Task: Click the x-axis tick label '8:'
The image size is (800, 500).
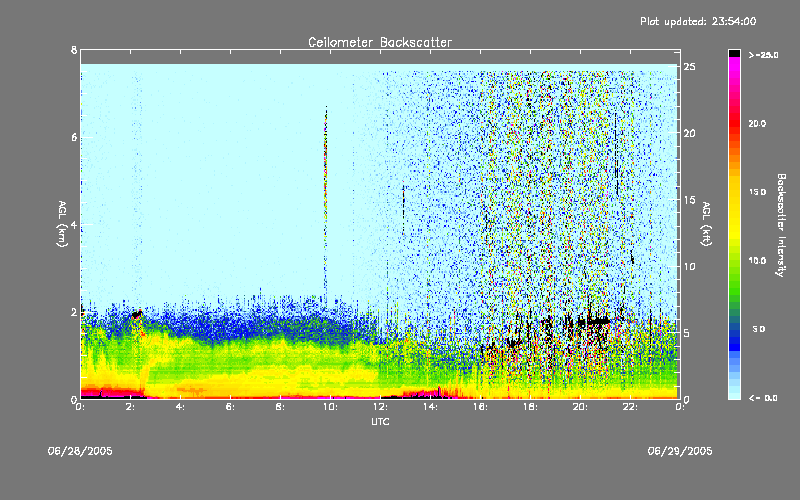Action: 280,407
